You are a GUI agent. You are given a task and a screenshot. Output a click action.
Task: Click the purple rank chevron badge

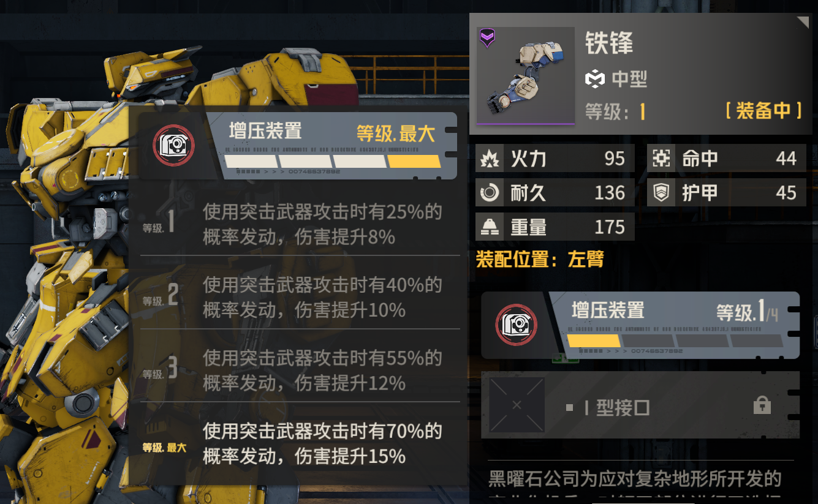coord(488,39)
